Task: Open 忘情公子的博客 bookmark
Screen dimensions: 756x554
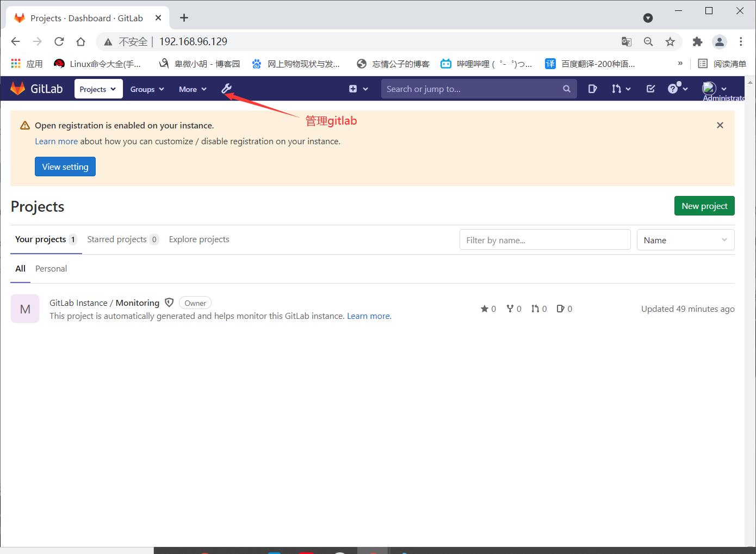Action: [393, 64]
